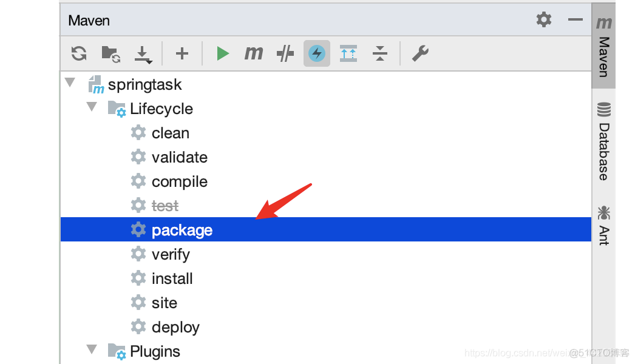The height and width of the screenshot is (364, 635).
Task: Run Maven Build with green play icon
Action: point(223,53)
